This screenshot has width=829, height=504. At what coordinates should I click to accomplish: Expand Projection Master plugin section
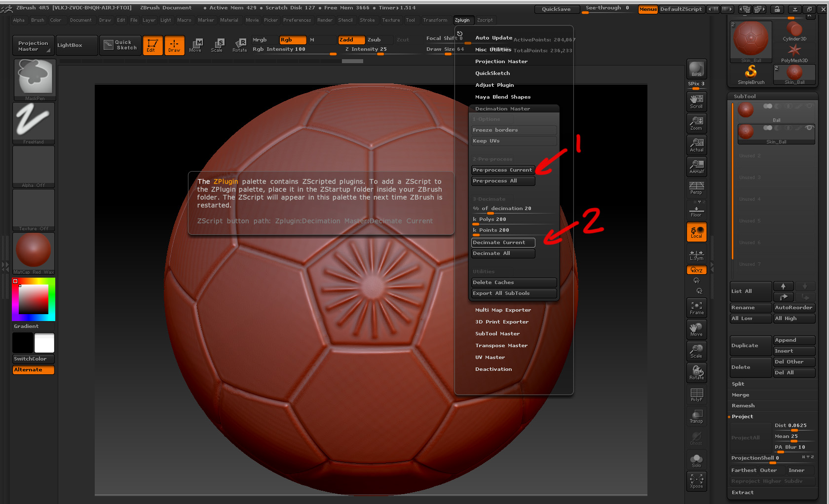point(501,61)
